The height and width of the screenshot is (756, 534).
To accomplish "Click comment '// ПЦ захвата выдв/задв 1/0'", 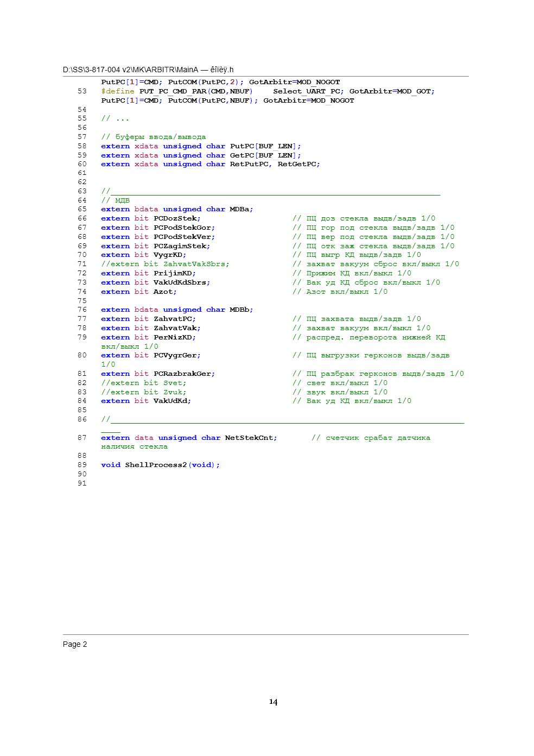I will [357, 319].
